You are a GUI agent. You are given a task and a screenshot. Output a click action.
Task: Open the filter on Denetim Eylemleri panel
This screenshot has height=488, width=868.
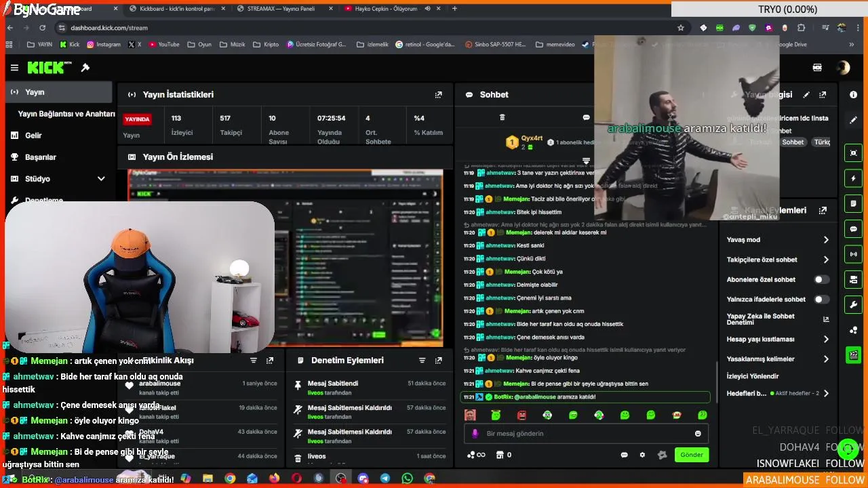click(x=422, y=361)
